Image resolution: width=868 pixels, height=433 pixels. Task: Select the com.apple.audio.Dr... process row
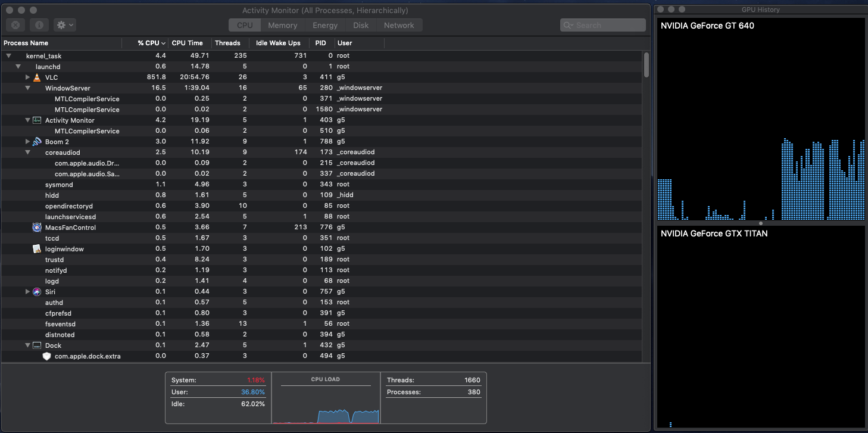321,163
